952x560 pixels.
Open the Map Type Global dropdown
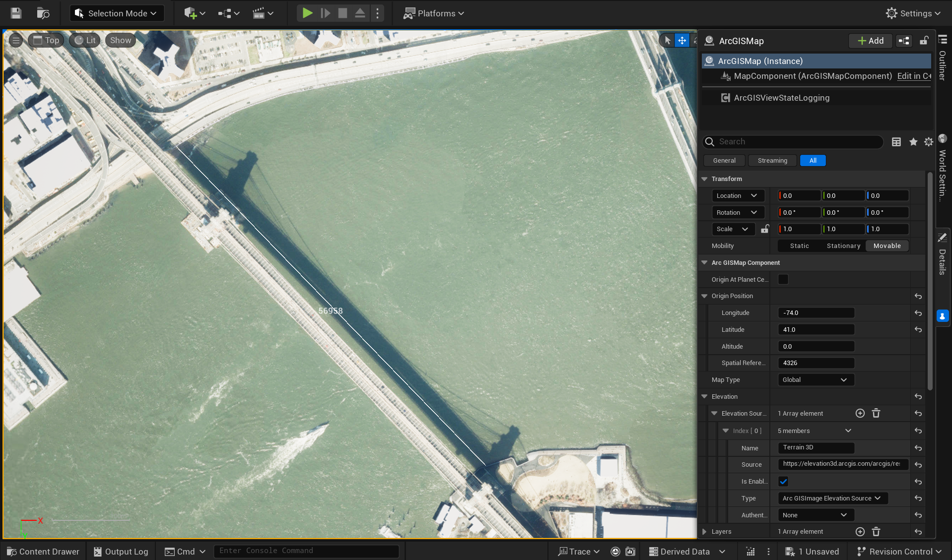point(816,379)
